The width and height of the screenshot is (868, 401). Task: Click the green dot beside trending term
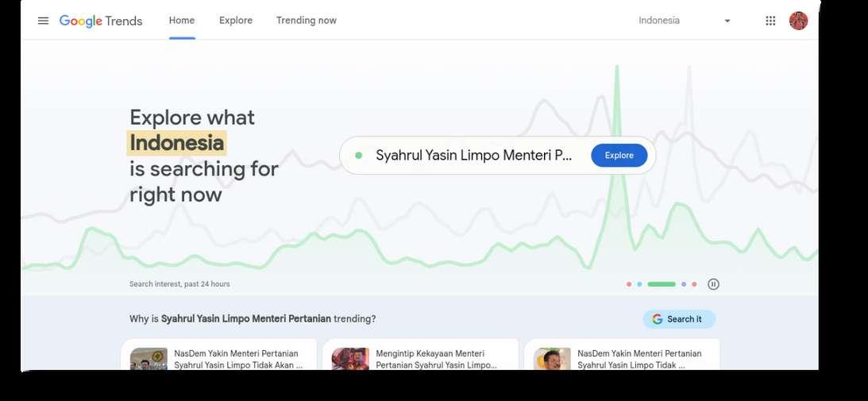(x=358, y=156)
